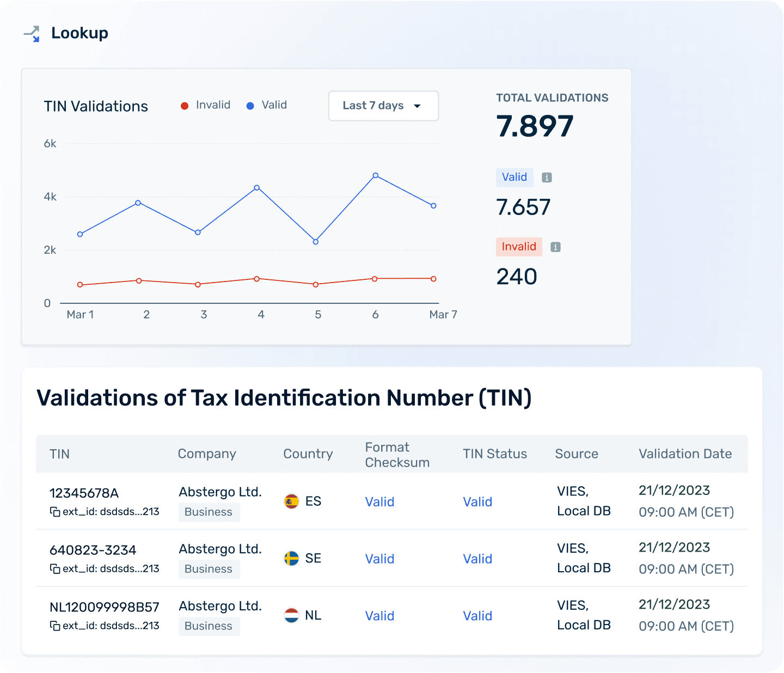
Task: Click the info icon next to Invalid badge
Action: click(555, 247)
